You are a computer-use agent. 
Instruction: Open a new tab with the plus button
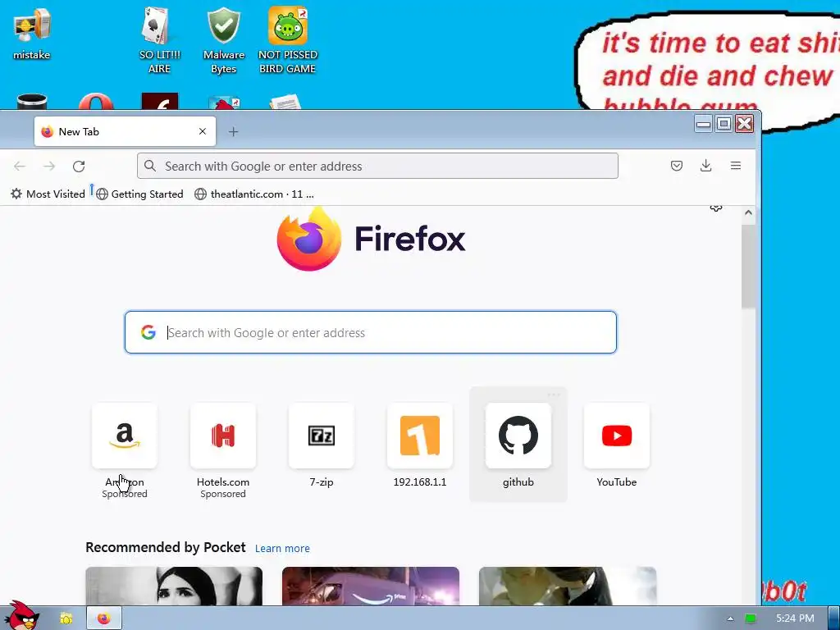click(x=233, y=132)
